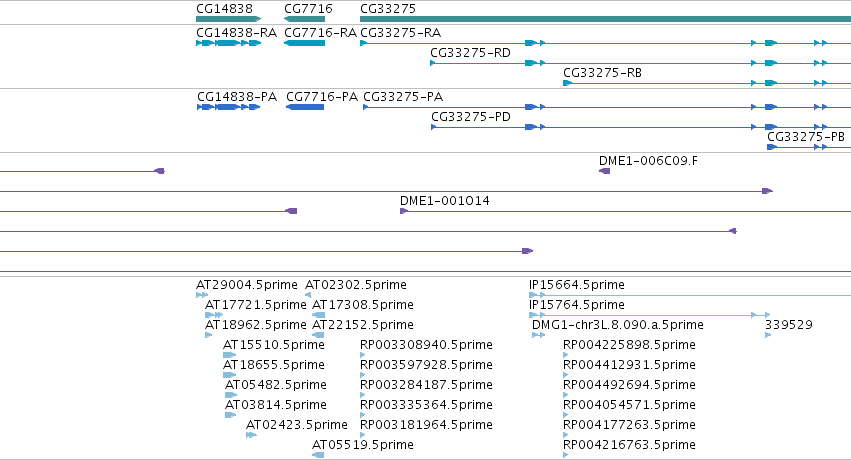851x460 pixels.
Task: Click the CG33275-RD transcript label
Action: click(471, 53)
